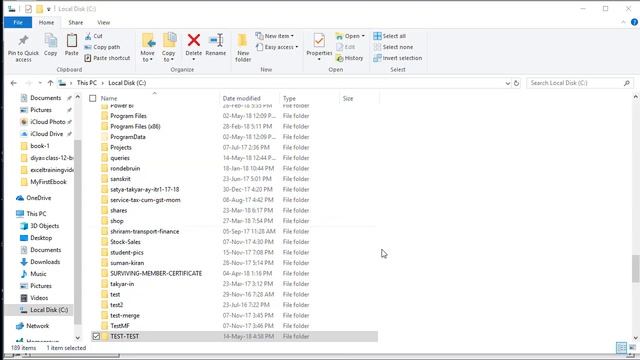Screen dimensions: 640x360
Task: Expand the Open button dropdown
Action: pos(363,36)
